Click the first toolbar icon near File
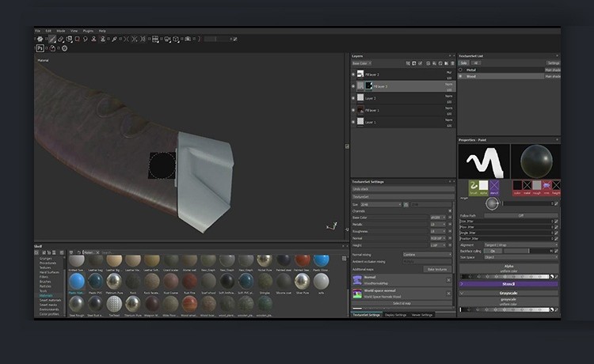Screen dimensions: 594x364 coord(40,39)
